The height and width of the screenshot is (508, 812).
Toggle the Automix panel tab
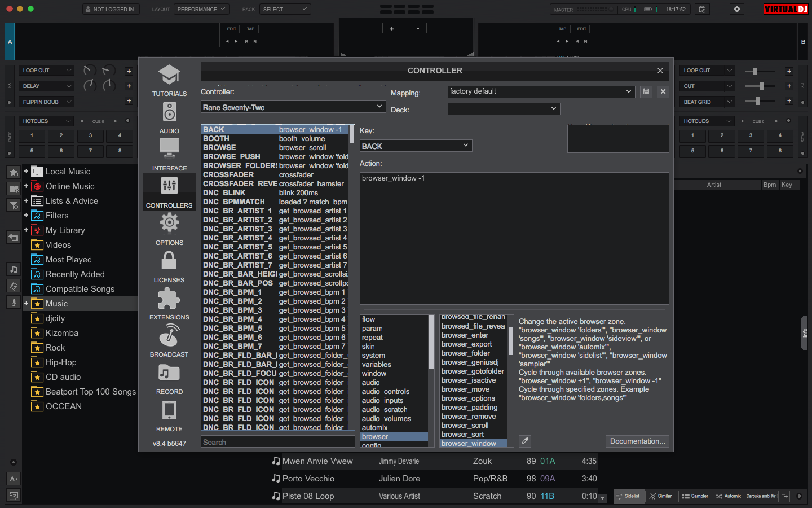coord(728,496)
